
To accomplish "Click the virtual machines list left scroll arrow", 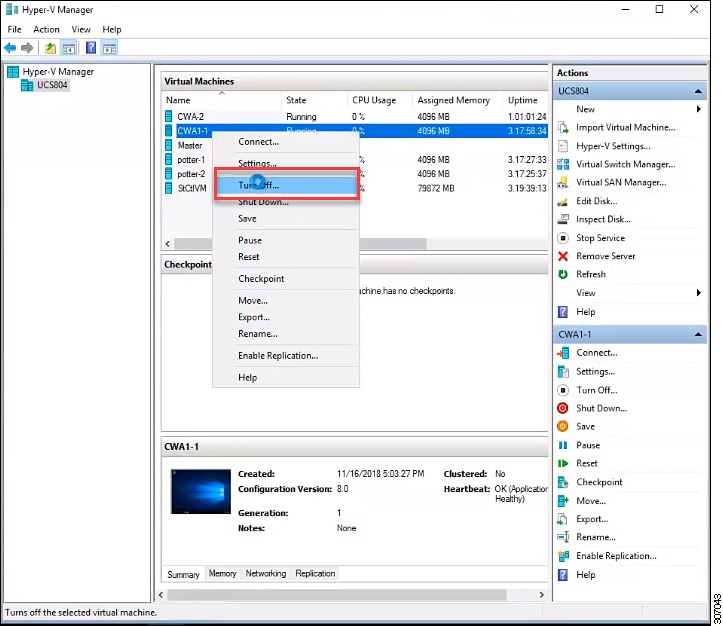I will coord(168,243).
